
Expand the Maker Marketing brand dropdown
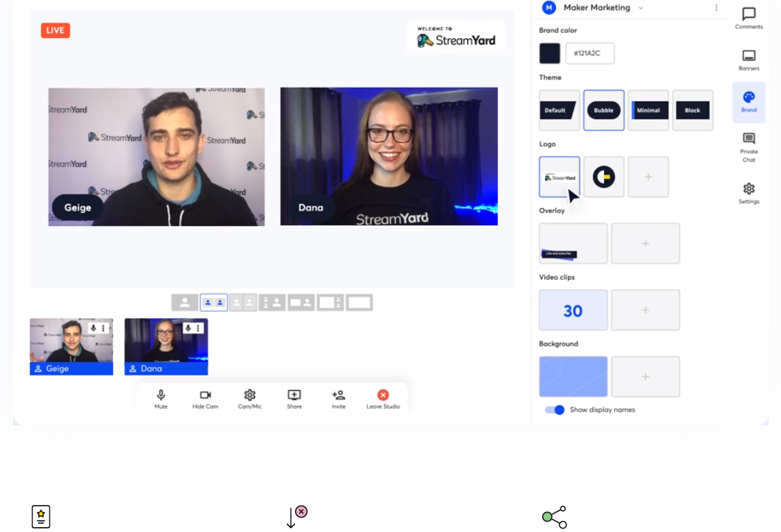[x=640, y=8]
